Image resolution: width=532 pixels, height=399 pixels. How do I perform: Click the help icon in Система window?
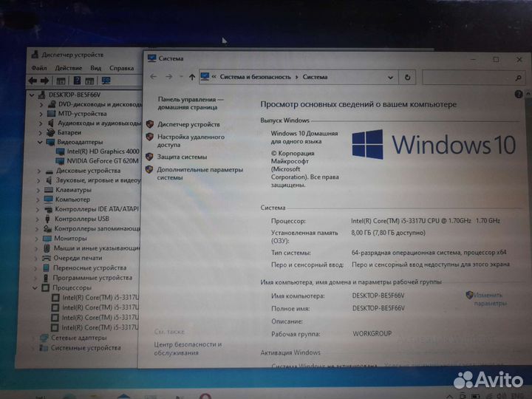point(519,94)
